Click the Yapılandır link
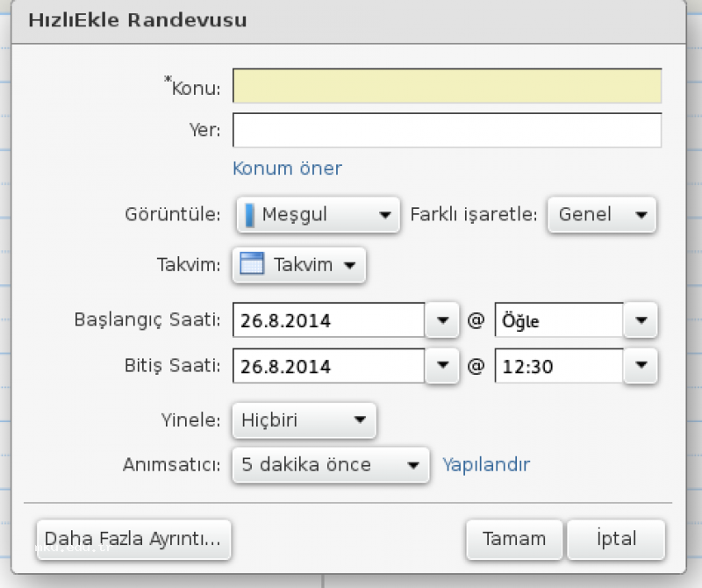This screenshot has height=588, width=702. [486, 464]
